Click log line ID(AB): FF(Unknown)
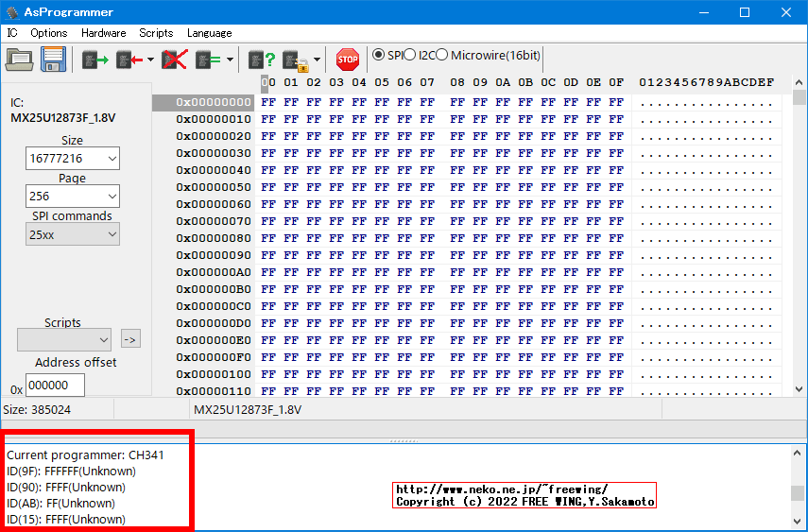 (x=60, y=503)
